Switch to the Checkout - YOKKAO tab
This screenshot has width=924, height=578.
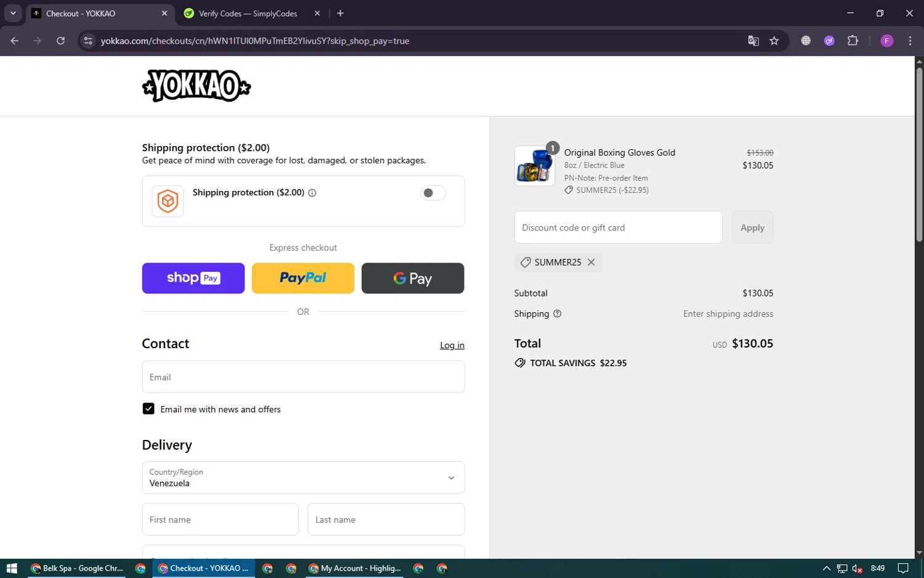(100, 13)
